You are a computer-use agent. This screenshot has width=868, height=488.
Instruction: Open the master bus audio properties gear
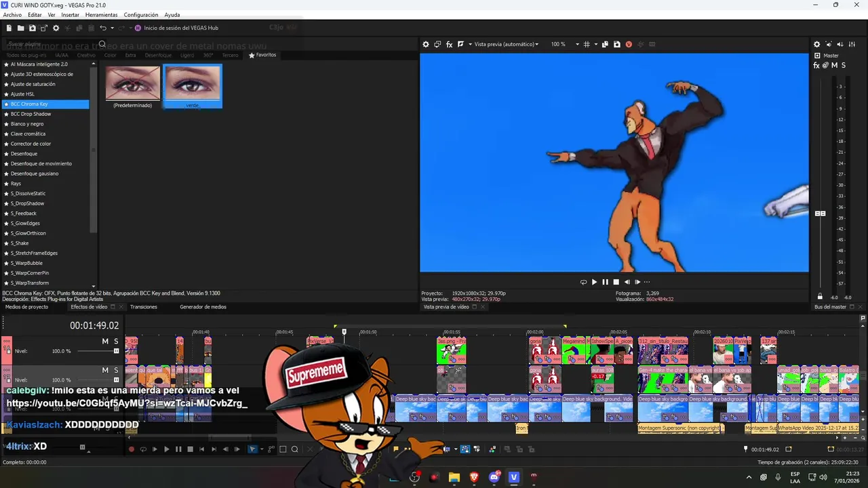(816, 44)
